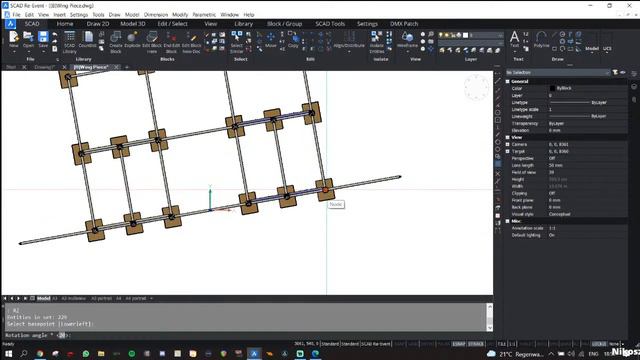
Task: Open the File menu
Action: click(16, 15)
